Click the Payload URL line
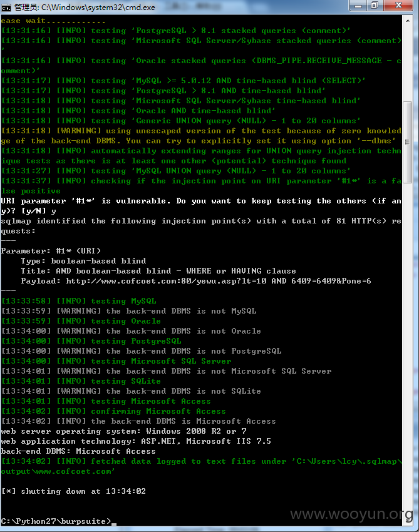The width and height of the screenshot is (419, 532). point(196,281)
